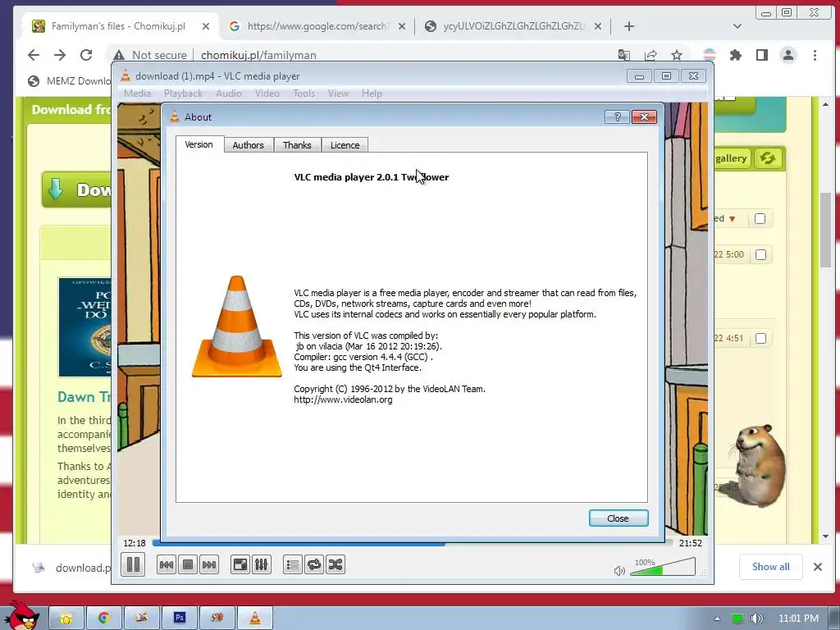Screen dimensions: 840x630
Task: Toggle Chrome side panel icon
Action: point(762,55)
